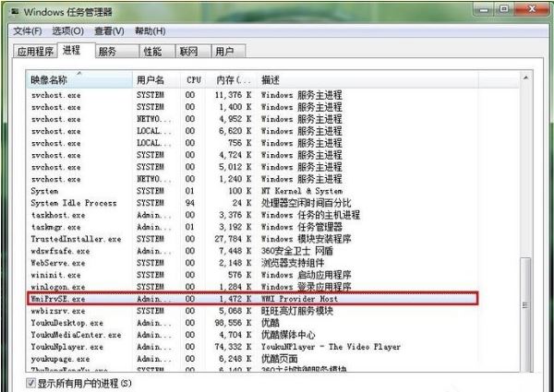Sort by the 用户名 column header
The height and width of the screenshot is (392, 554).
pos(157,80)
